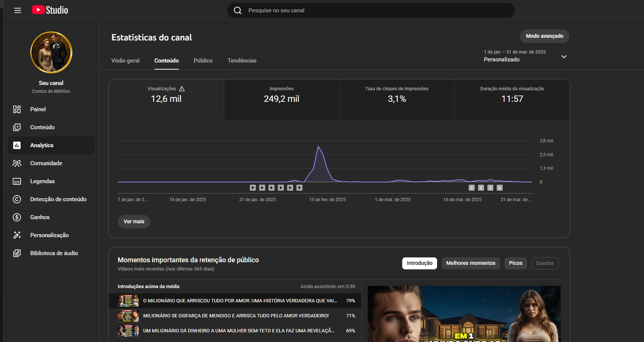
Task: Click the first video publish marker on the chart
Action: pos(253,187)
